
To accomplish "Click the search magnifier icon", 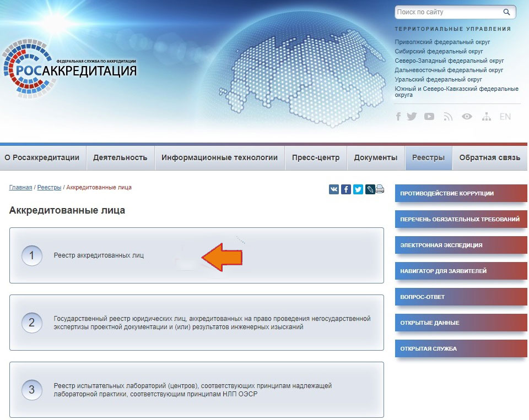I will click(506, 12).
